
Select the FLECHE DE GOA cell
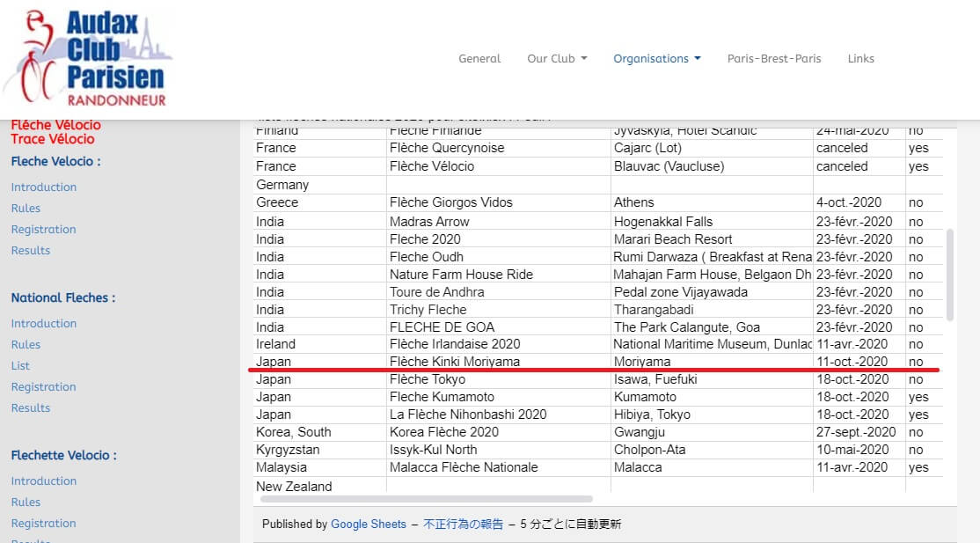[499, 327]
